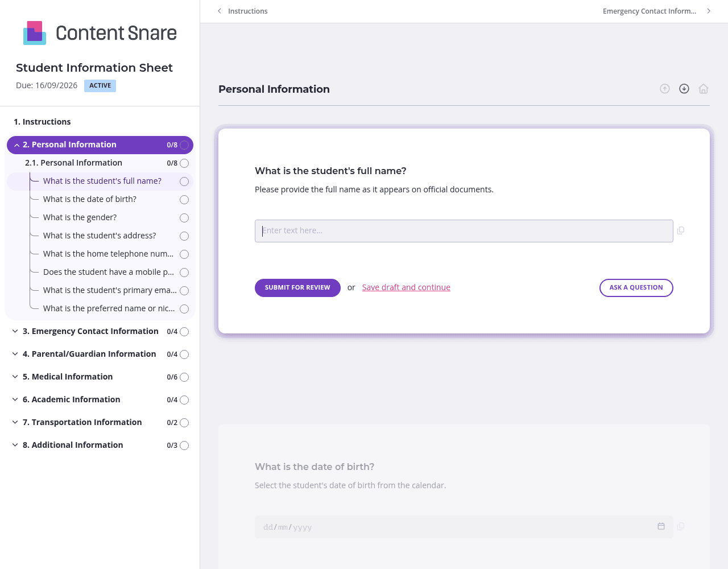Expand the Medical Information section
Image resolution: width=728 pixels, height=569 pixels.
pos(15,377)
